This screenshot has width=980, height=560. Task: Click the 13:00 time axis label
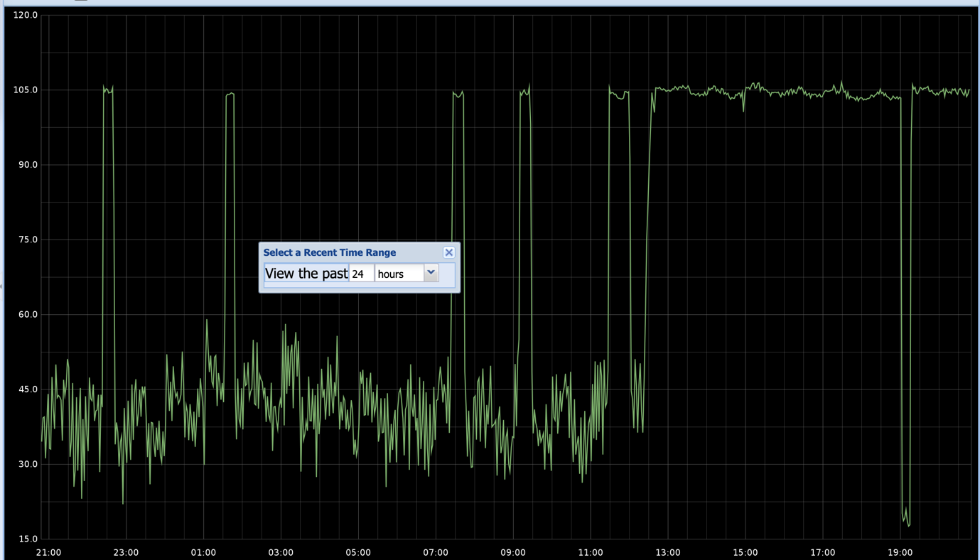tap(668, 552)
